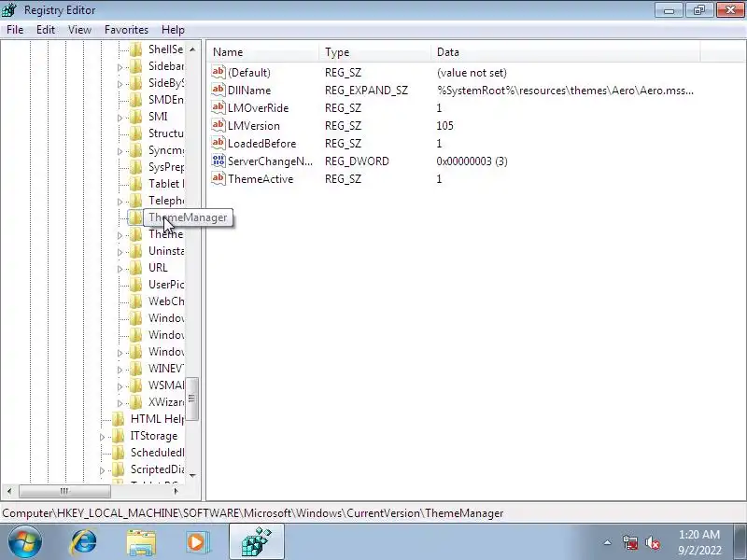747x560 pixels.
Task: Expand the SMI registry key
Action: tap(120, 118)
